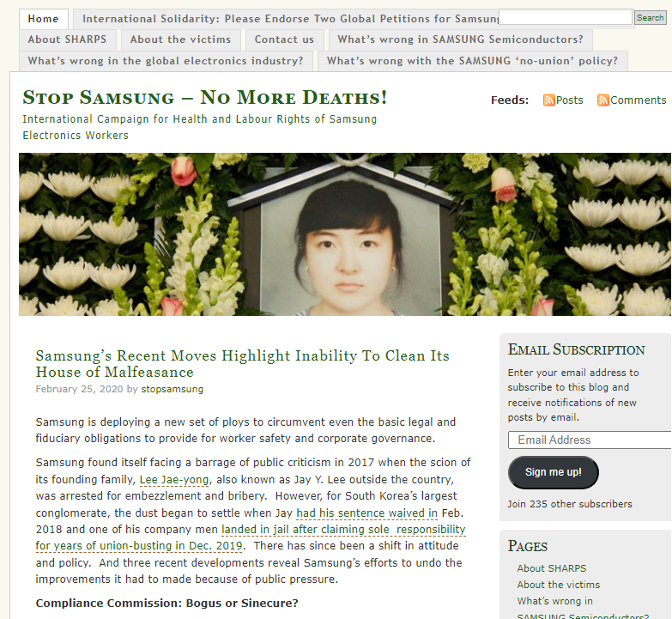Click the Search button
Screen dimensions: 672x619
pos(650,17)
